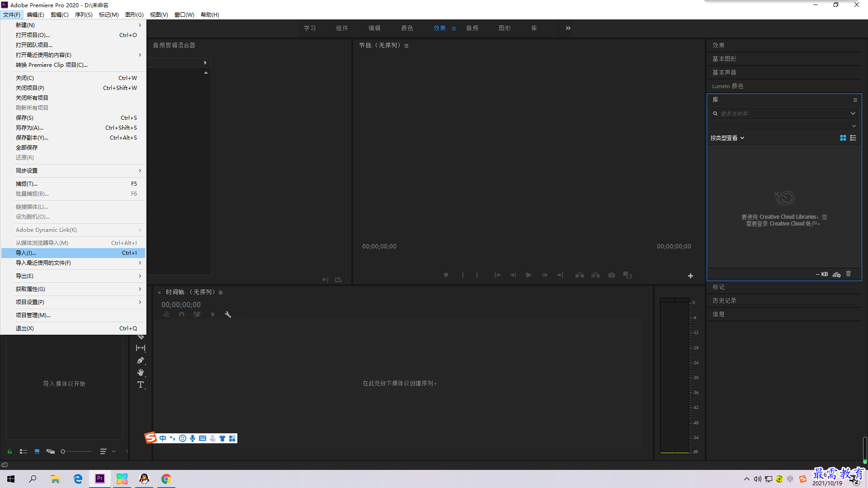Choose 保存(S) from File menu
The width and height of the screenshot is (868, 488).
click(x=73, y=117)
